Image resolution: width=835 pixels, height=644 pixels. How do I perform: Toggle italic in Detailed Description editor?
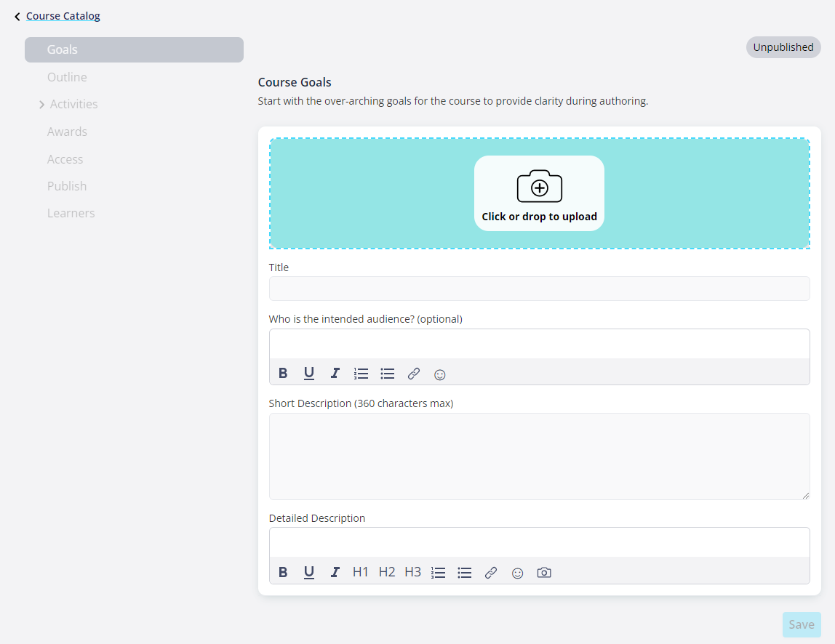tap(335, 572)
